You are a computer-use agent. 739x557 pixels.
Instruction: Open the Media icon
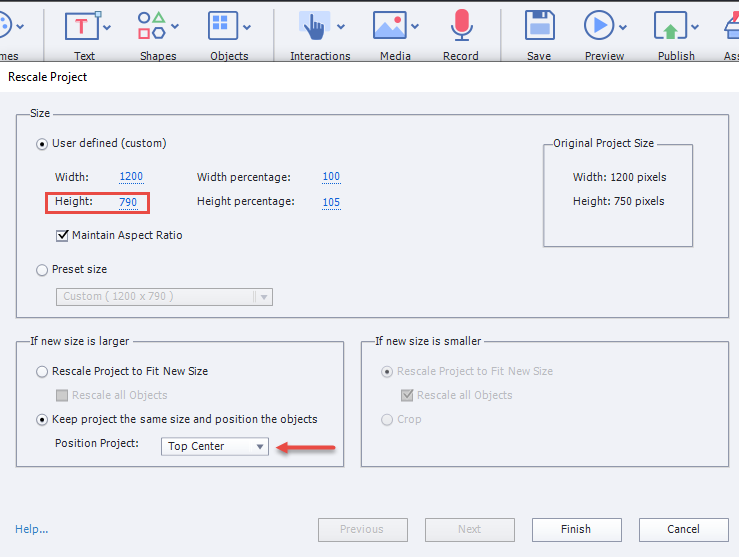coord(389,26)
